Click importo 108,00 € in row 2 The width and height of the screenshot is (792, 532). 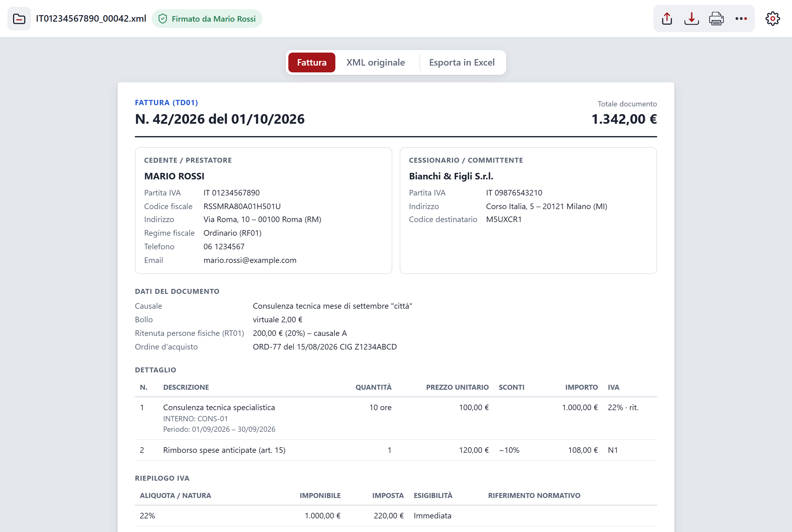pyautogui.click(x=583, y=450)
